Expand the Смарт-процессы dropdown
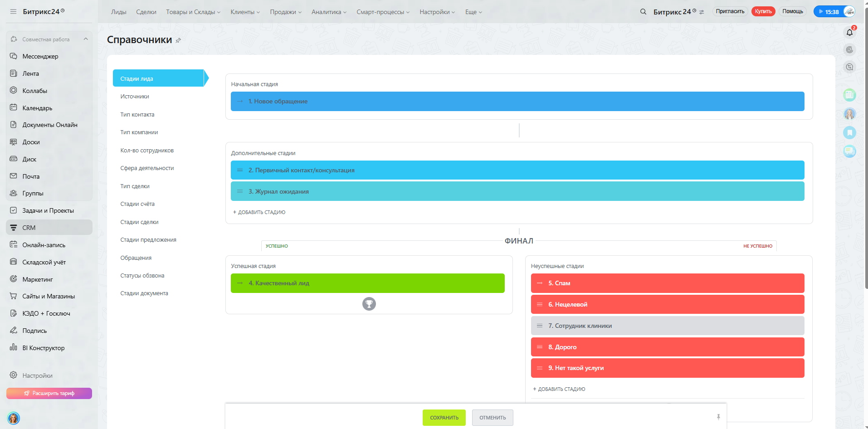Image resolution: width=868 pixels, height=429 pixels. tap(383, 12)
